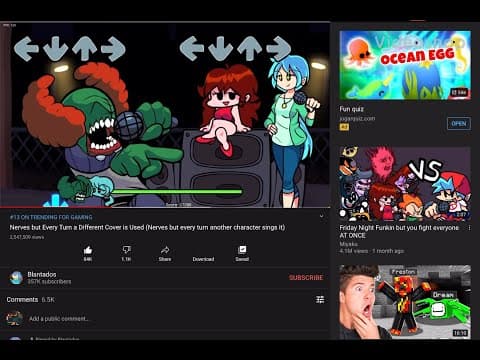Save the video to a playlist
The width and height of the screenshot is (480, 360).
click(x=242, y=253)
